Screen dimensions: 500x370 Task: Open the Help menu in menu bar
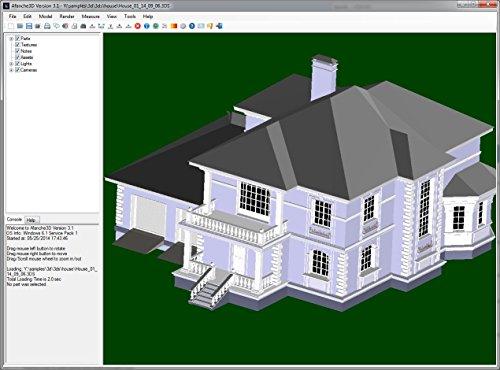148,16
